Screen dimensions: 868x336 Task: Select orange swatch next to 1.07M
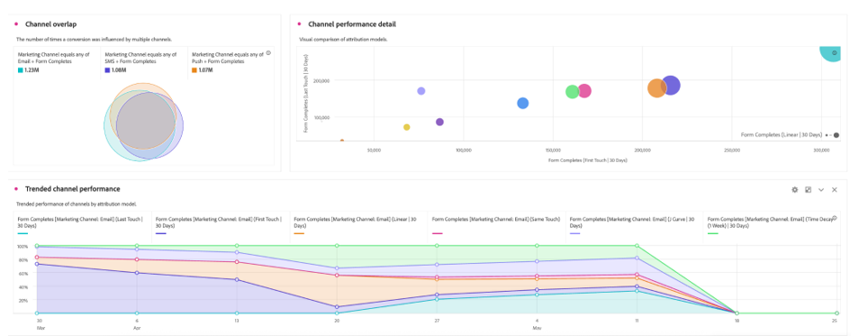[194, 70]
